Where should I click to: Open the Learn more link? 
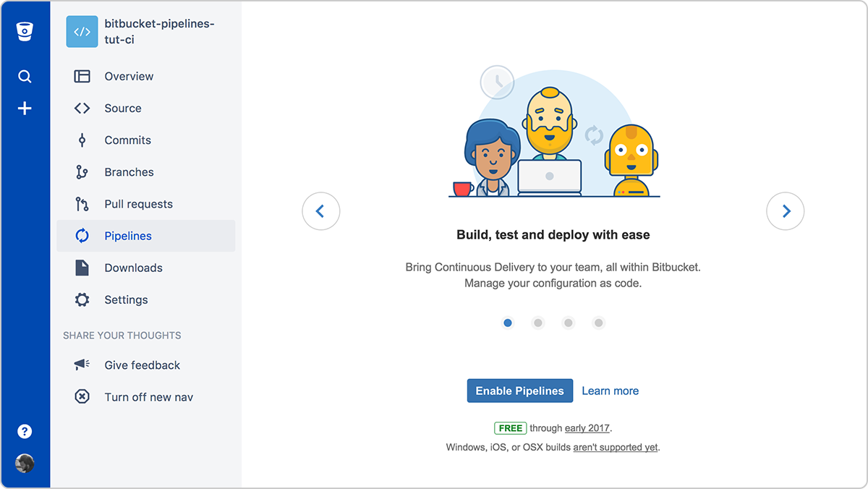(610, 390)
